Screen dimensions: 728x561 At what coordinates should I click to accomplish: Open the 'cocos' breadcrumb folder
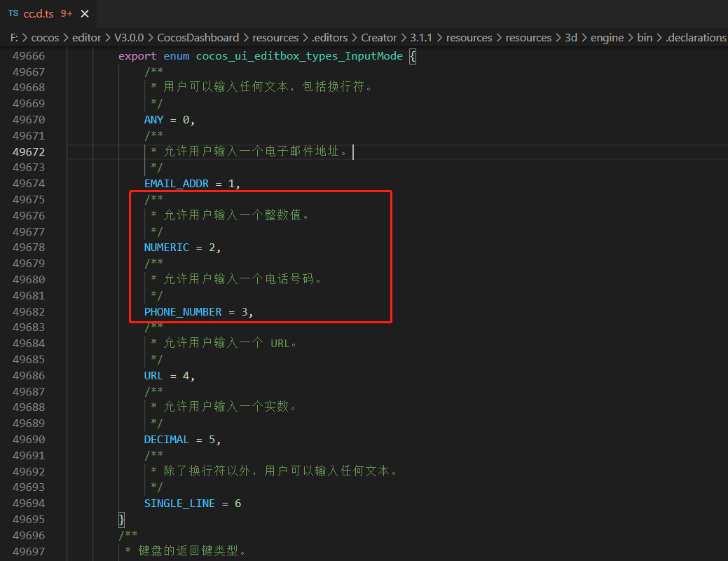point(45,38)
